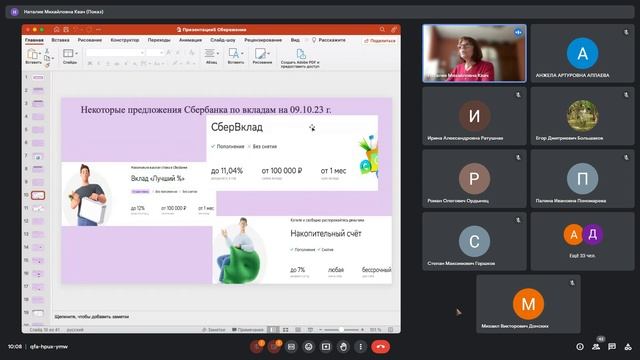Click the Format Painter brush icon
The height and width of the screenshot is (360, 640).
coord(47,65)
